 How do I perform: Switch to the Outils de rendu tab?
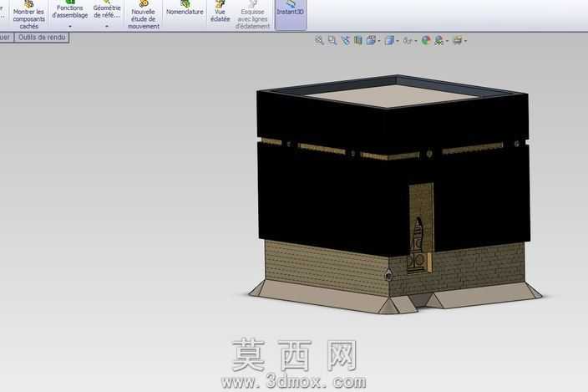click(x=42, y=37)
